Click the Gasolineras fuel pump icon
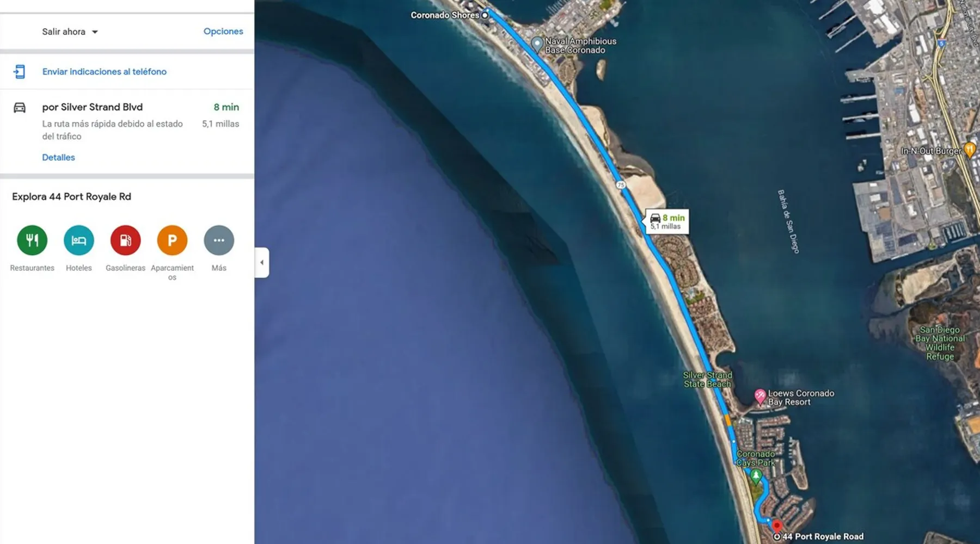 tap(125, 240)
